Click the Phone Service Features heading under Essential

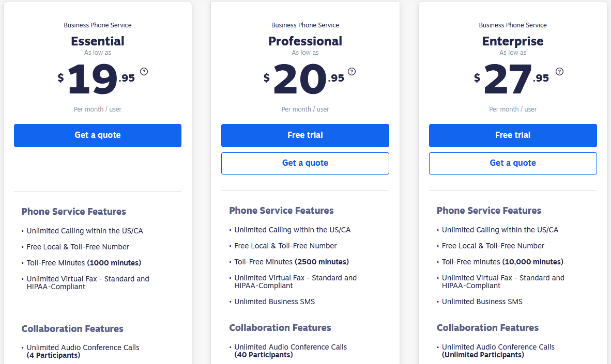(73, 211)
